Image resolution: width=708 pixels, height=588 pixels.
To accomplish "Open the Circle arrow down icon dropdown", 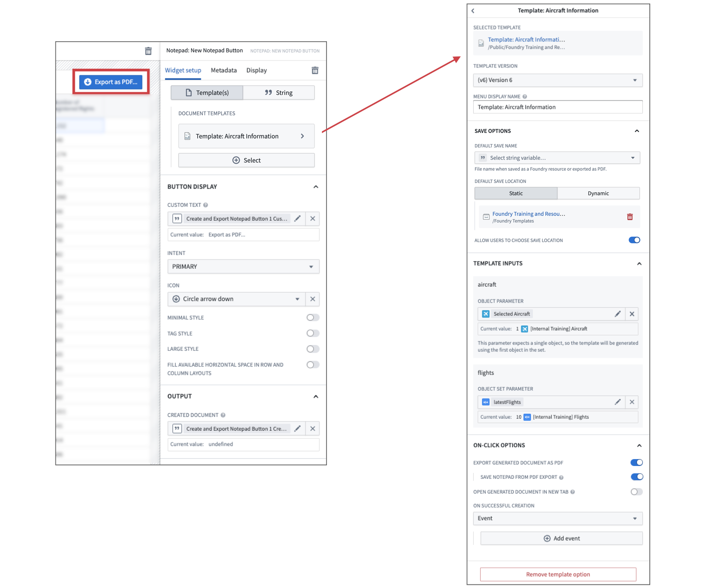I will [236, 299].
